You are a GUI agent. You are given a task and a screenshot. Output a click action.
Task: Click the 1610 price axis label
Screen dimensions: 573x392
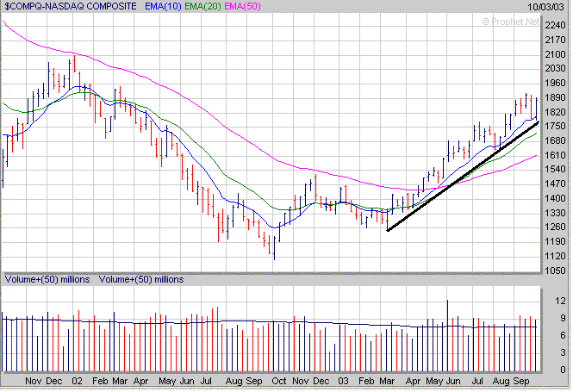tap(555, 155)
